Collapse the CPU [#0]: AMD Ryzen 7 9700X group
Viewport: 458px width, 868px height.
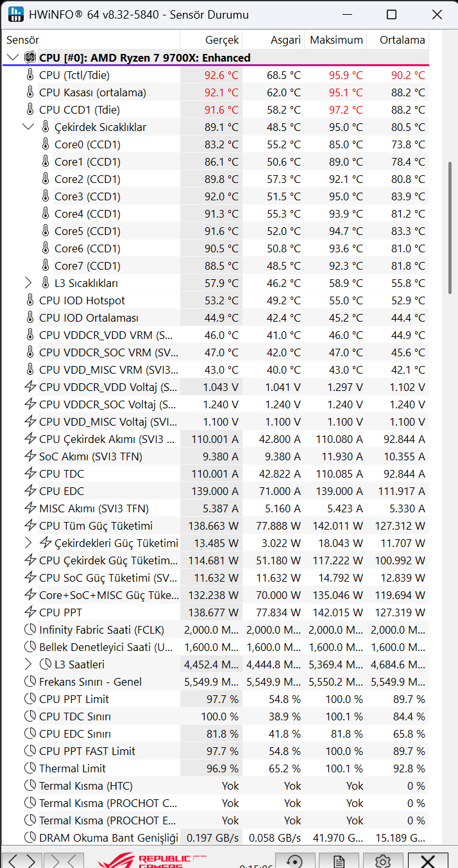(13, 58)
